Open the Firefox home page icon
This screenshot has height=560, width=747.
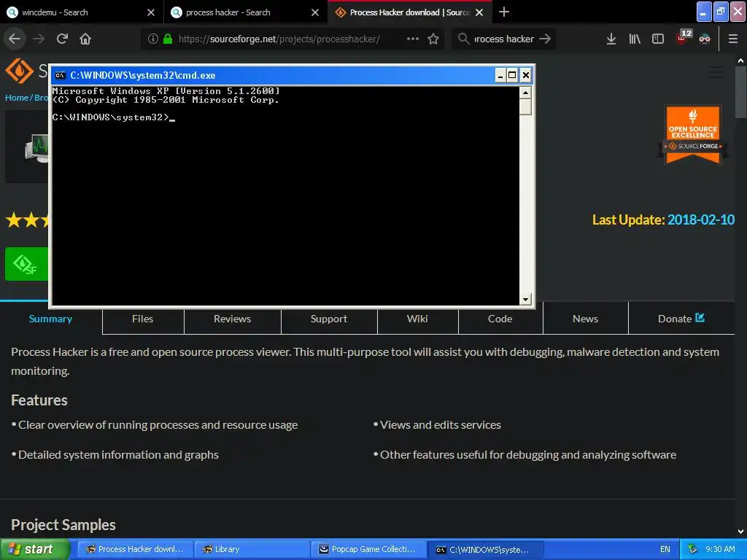click(85, 39)
